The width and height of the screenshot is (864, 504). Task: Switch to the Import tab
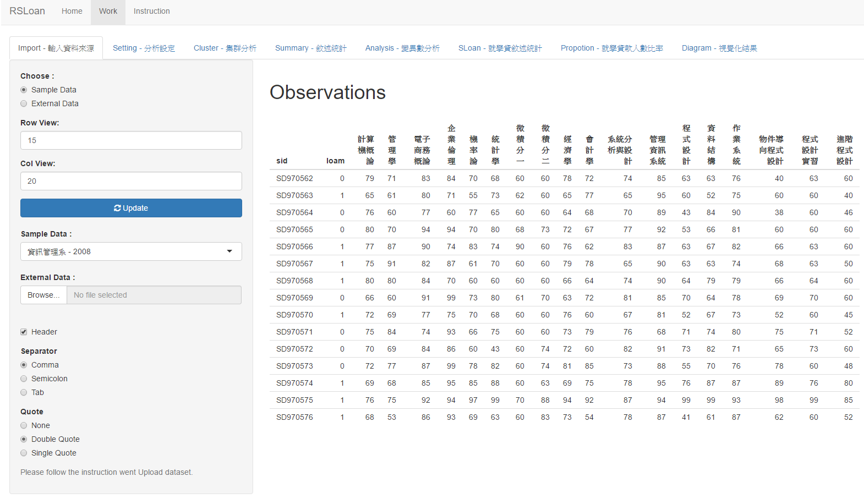[x=56, y=48]
